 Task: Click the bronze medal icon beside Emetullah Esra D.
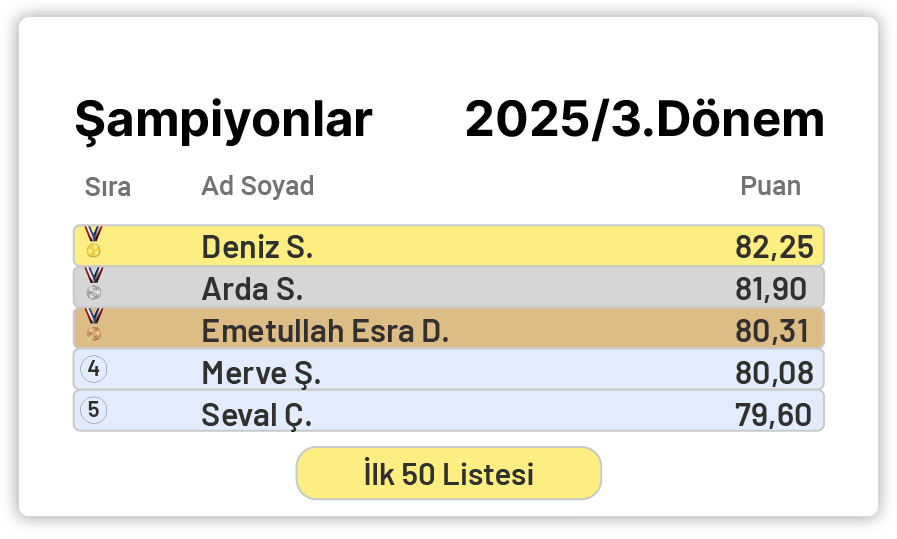tap(93, 324)
